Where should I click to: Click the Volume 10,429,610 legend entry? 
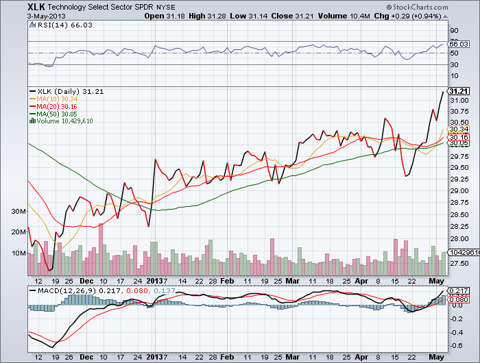(x=65, y=121)
